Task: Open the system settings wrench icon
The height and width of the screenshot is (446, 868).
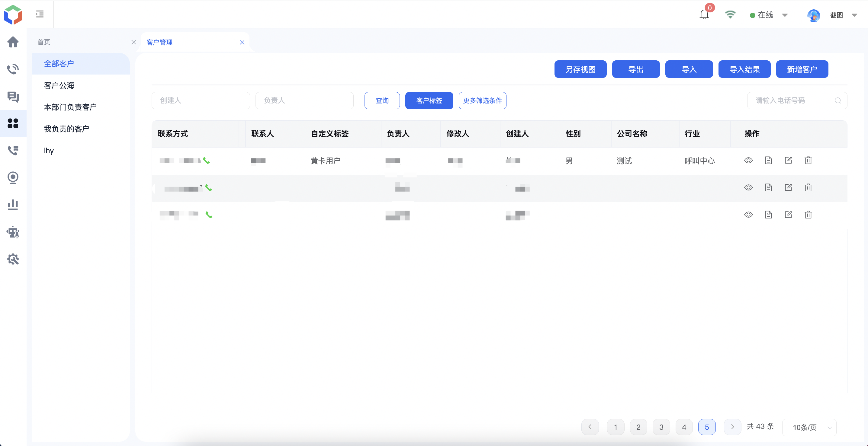Action: (13, 259)
